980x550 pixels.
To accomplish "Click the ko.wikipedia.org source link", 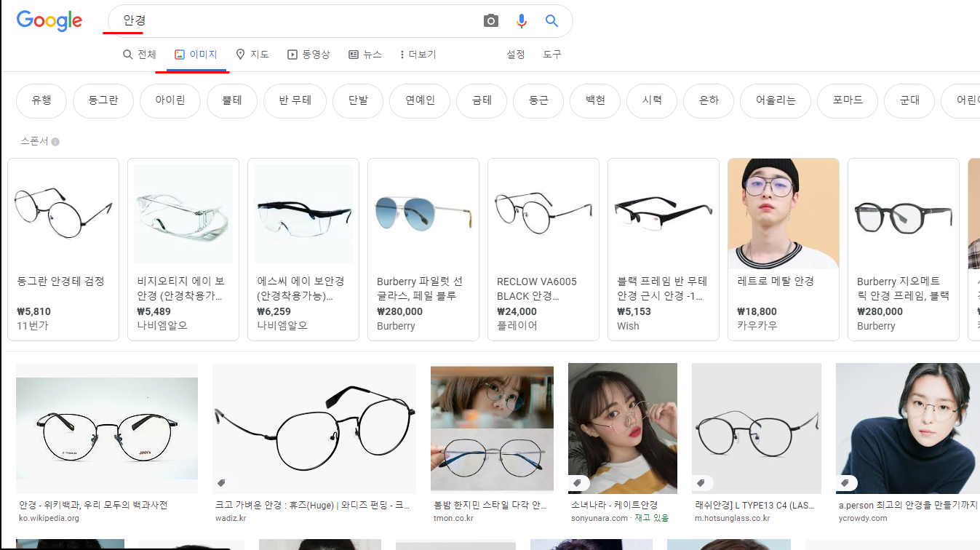I will (x=49, y=519).
